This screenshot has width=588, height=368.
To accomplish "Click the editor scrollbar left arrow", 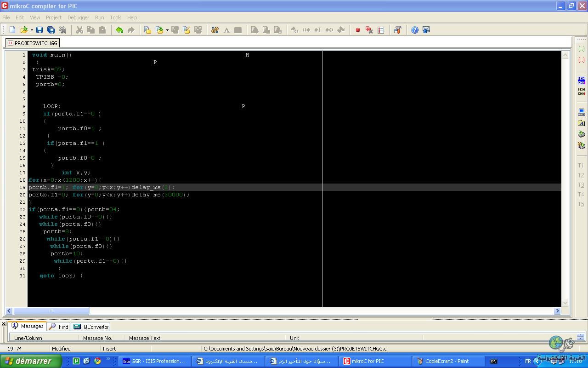I will tap(9, 311).
